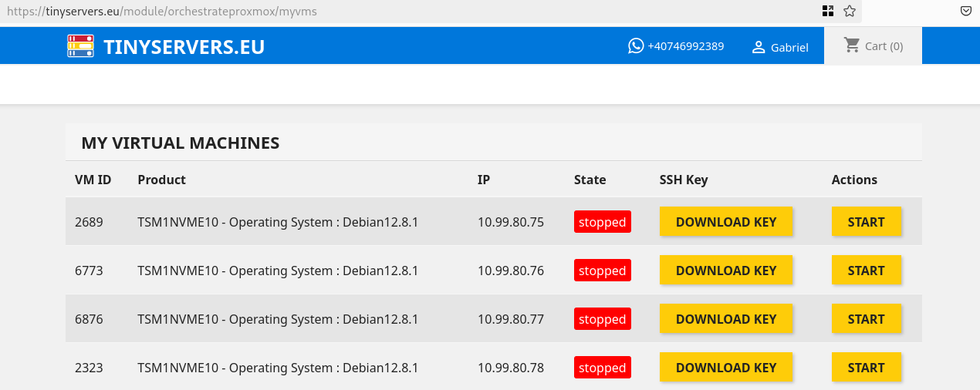This screenshot has width=980, height=390.
Task: Open the Gabriel user account icon
Action: [x=759, y=47]
